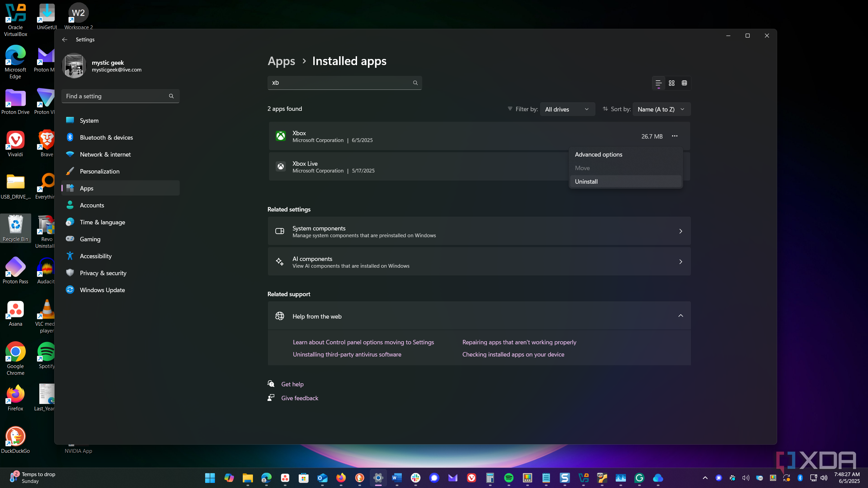Click Give feedback link
The image size is (868, 488).
(x=300, y=398)
